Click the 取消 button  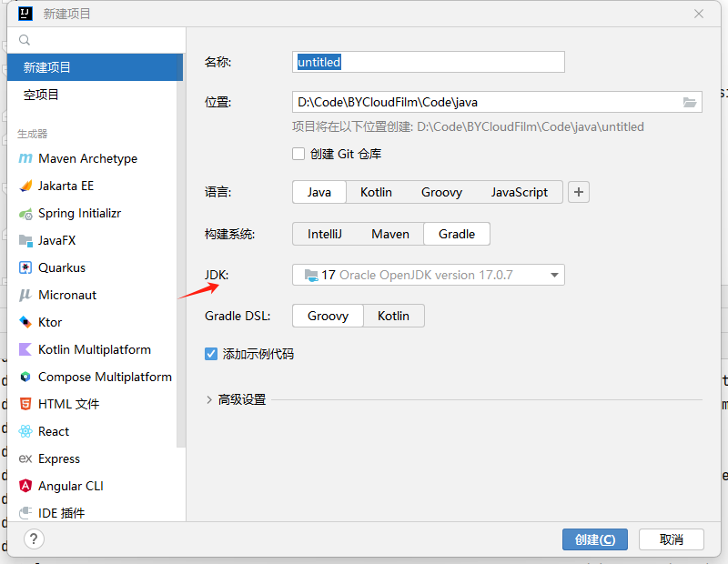pyautogui.click(x=672, y=539)
